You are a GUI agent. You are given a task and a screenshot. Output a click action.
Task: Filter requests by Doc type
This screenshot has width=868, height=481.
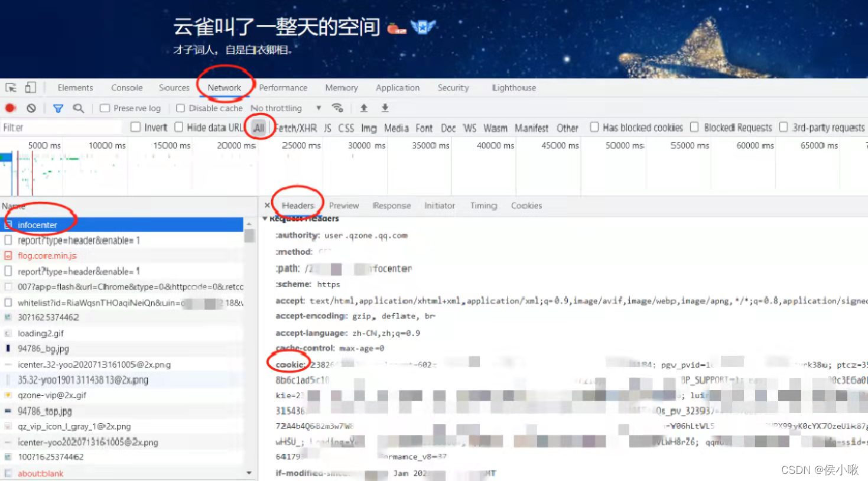[x=448, y=128]
